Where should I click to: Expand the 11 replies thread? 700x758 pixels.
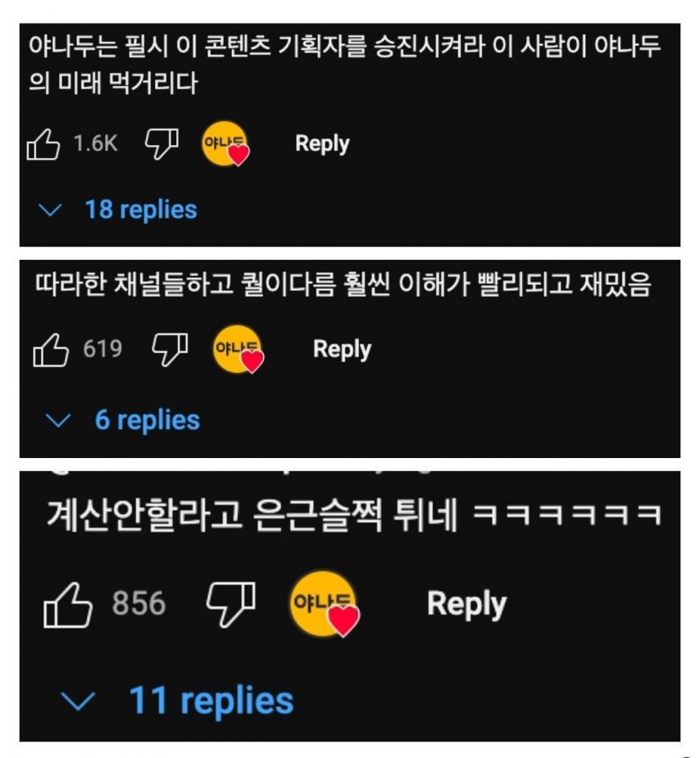pyautogui.click(x=211, y=701)
